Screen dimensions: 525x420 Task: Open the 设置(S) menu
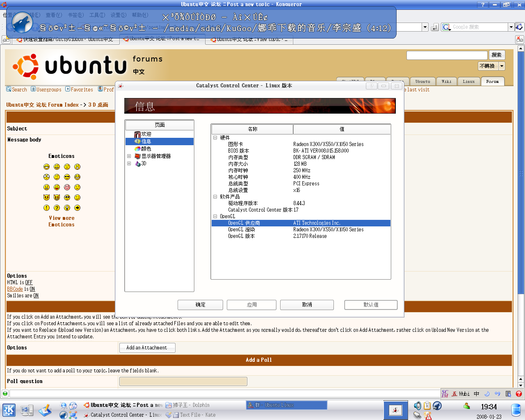click(x=118, y=15)
